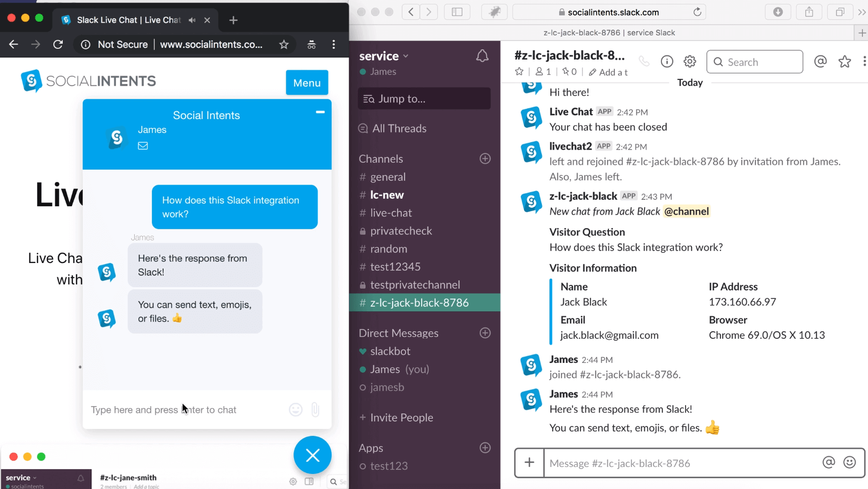The image size is (868, 489).
Task: Click Add a topic in channel header
Action: (608, 72)
